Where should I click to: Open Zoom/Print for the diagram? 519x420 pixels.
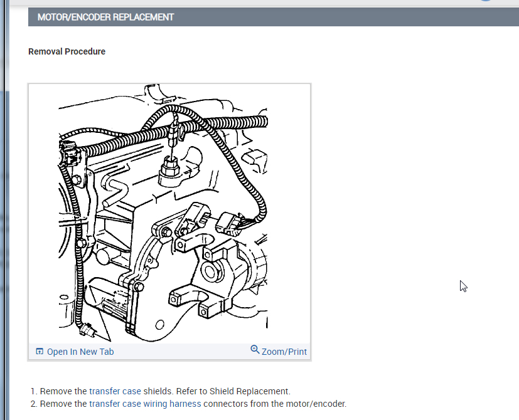[284, 352]
